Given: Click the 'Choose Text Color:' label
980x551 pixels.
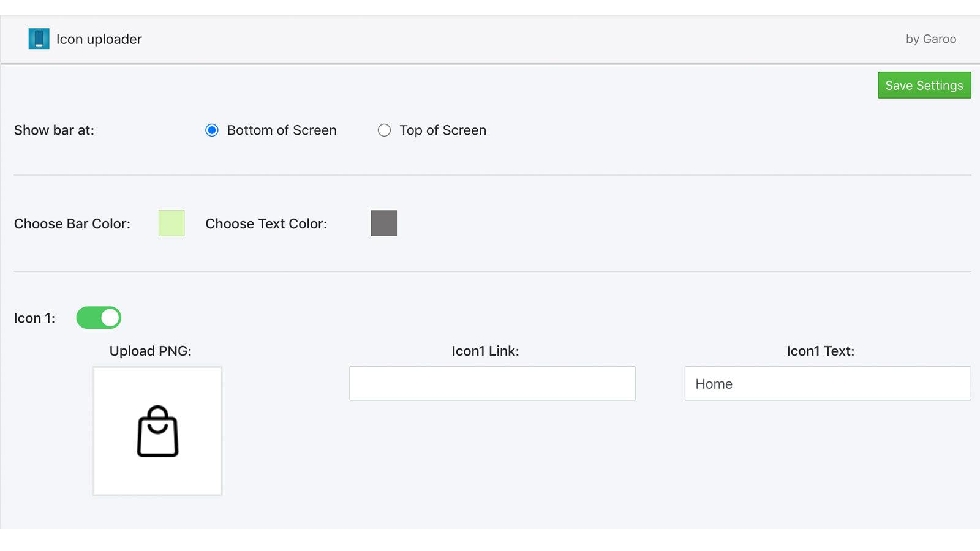Looking at the screenshot, I should (x=266, y=224).
